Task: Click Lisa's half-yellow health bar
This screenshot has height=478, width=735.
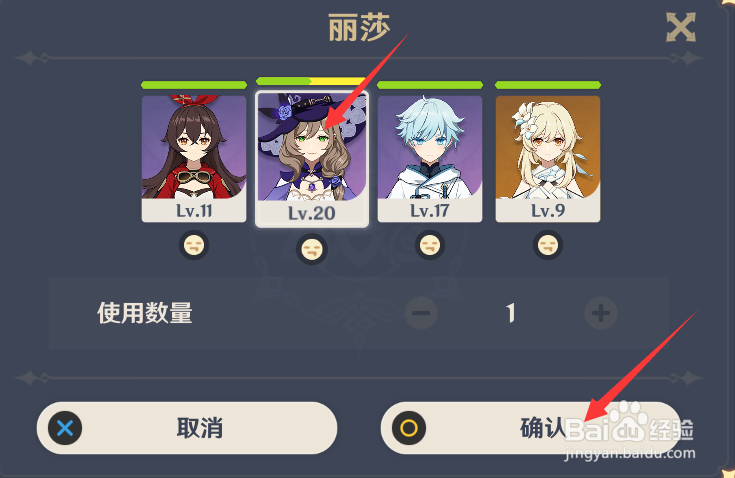Action: tap(311, 81)
